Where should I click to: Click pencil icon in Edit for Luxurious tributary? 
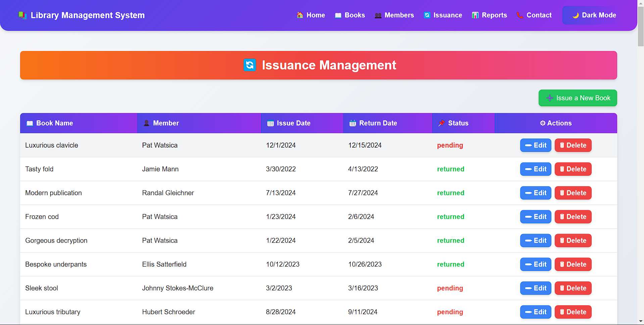coord(529,312)
